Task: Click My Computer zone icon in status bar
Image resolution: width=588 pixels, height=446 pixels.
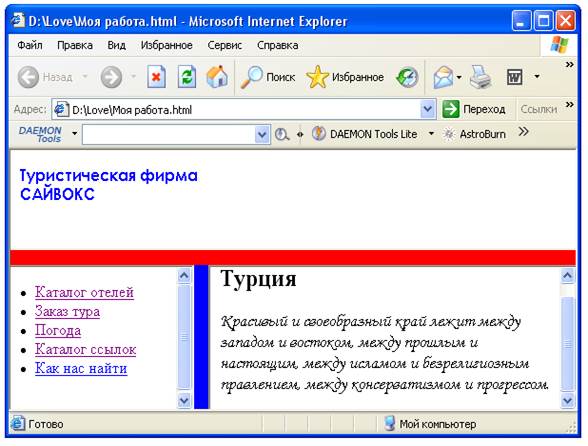Action: 390,423
